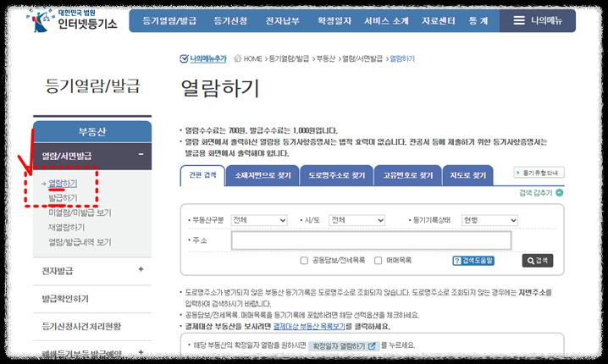Image resolution: width=608 pixels, height=364 pixels.
Task: Click the green 검색 감추기 arrow icon
Action: [x=559, y=193]
